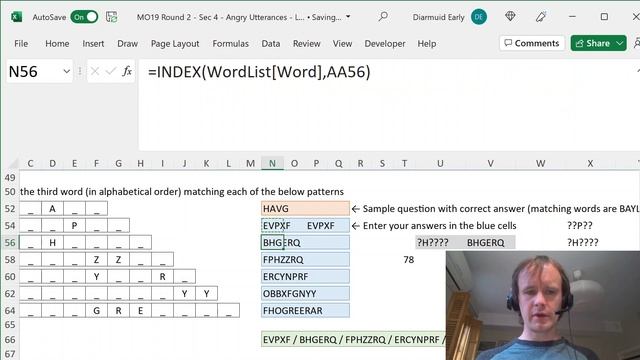The image size is (640, 360).
Task: Select row 56 header
Action: click(10, 242)
